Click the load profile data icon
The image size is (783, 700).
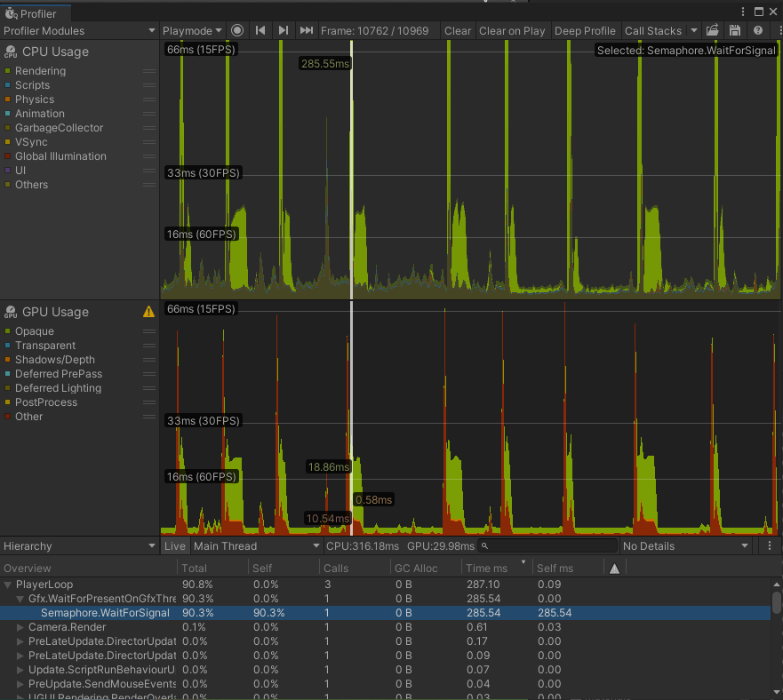(x=712, y=30)
